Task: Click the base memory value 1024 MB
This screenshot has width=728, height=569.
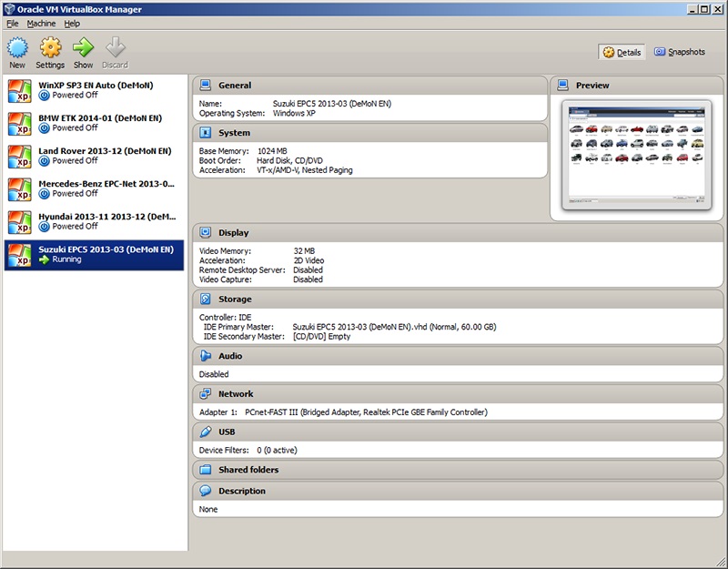Action: click(272, 151)
